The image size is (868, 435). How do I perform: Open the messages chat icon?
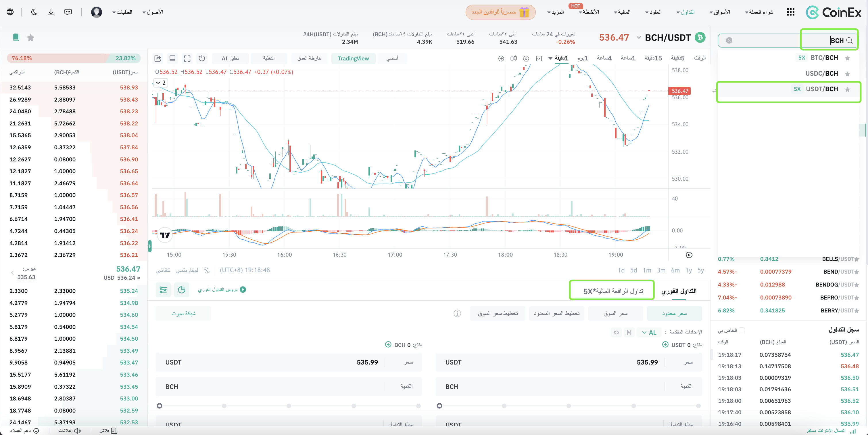point(68,12)
